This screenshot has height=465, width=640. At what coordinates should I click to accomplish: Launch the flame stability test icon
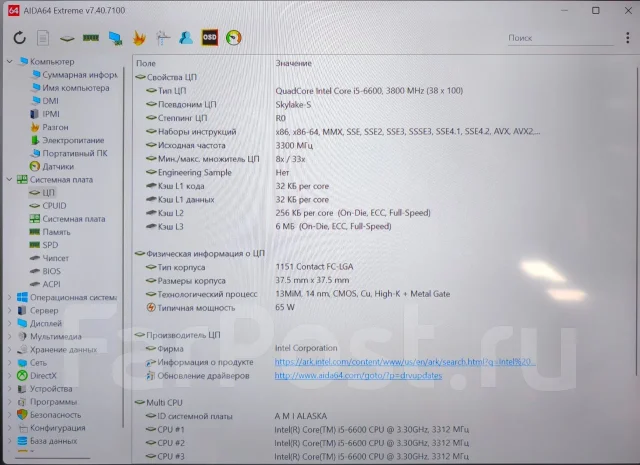[139, 38]
